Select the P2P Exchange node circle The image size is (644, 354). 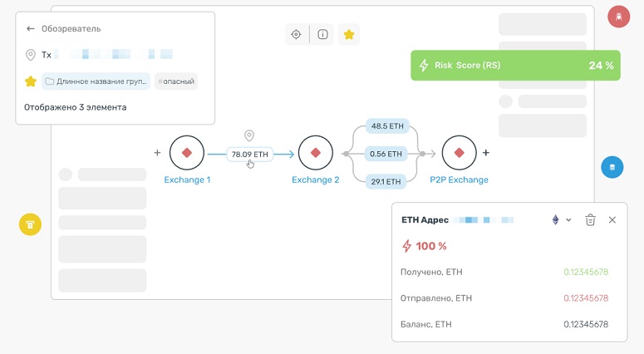click(458, 153)
